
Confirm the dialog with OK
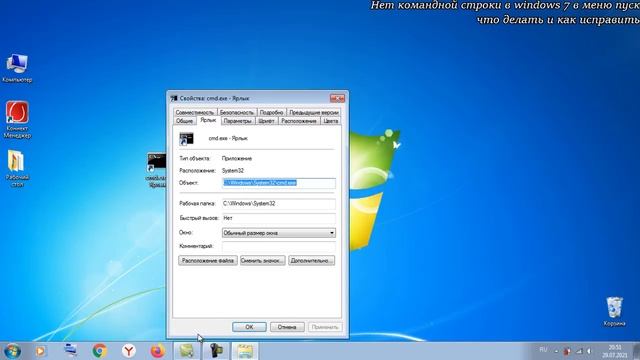tap(249, 327)
